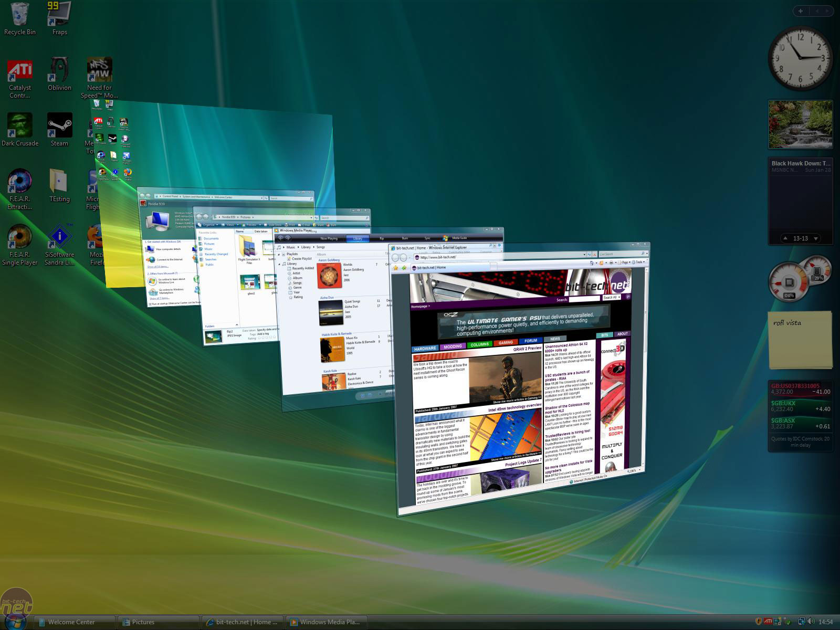
Task: Expand the Folders pane in the Pictures window
Action: click(237, 324)
